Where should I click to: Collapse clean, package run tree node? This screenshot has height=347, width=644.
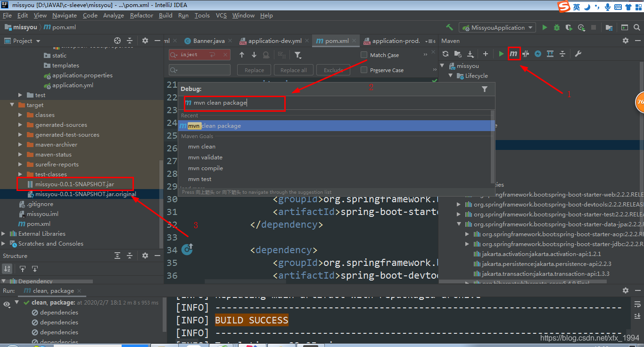coord(17,303)
